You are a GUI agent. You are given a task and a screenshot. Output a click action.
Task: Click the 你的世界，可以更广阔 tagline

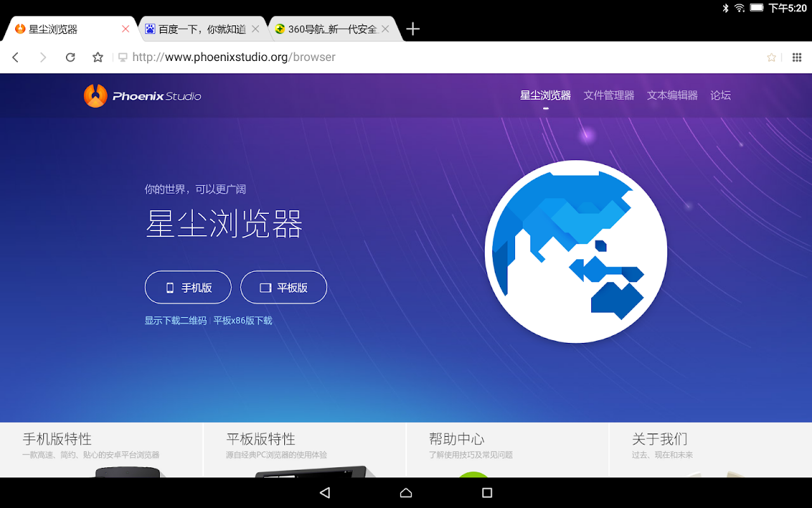[x=195, y=189]
